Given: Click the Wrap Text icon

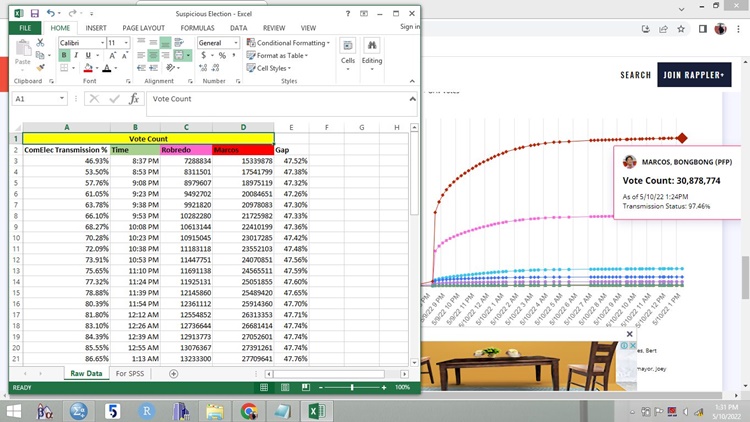Looking at the screenshot, I should 179,43.
